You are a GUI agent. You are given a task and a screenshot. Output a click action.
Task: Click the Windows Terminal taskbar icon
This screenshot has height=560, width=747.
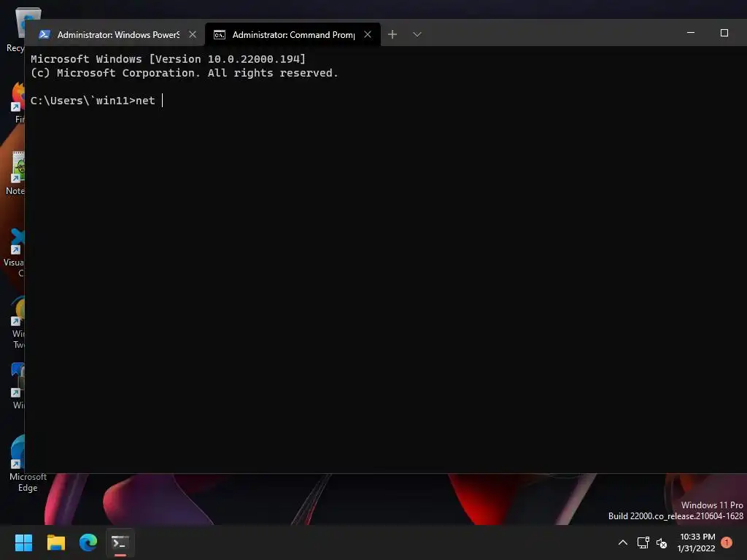120,542
